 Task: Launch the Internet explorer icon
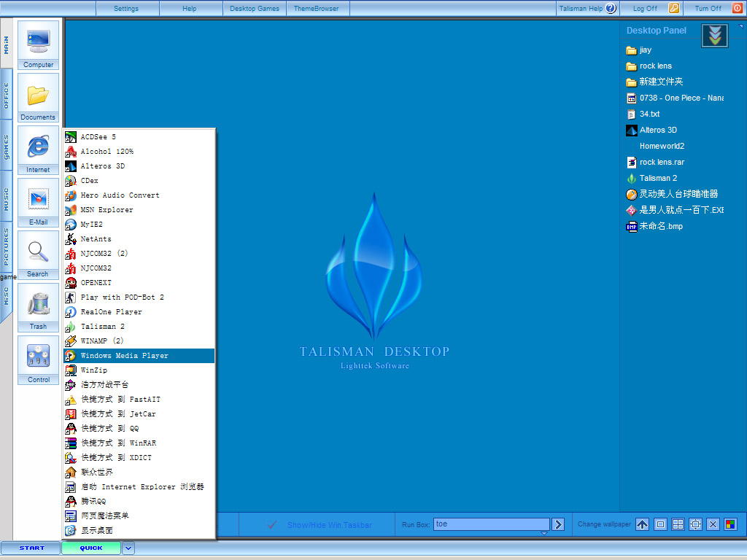[38, 150]
